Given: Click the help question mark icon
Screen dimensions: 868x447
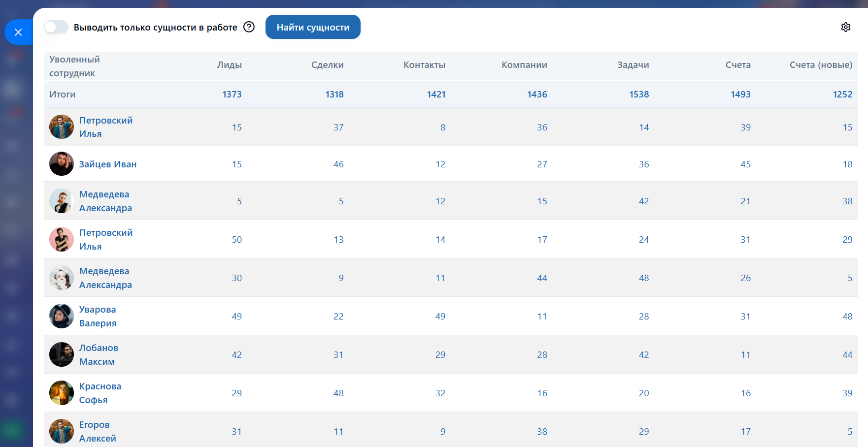Looking at the screenshot, I should click(249, 27).
